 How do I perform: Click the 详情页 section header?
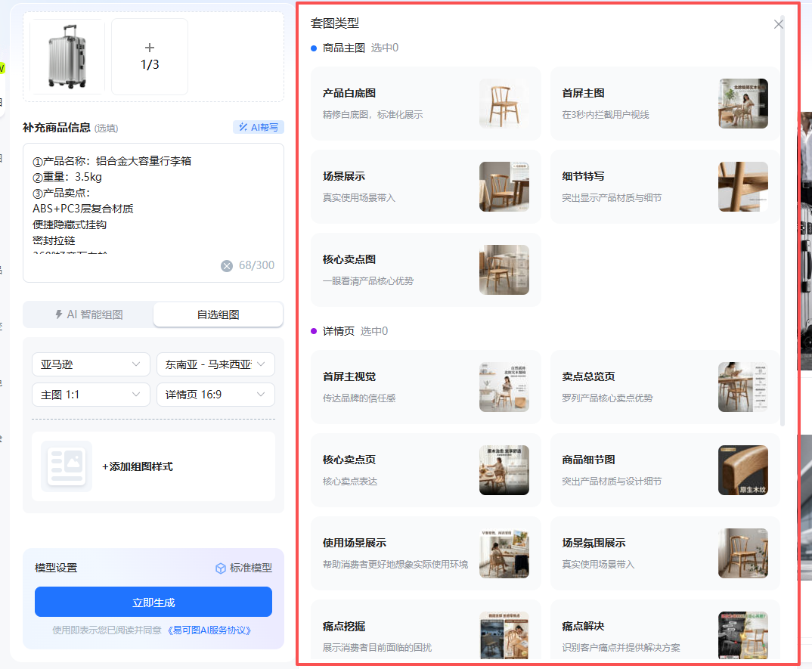[x=338, y=331]
